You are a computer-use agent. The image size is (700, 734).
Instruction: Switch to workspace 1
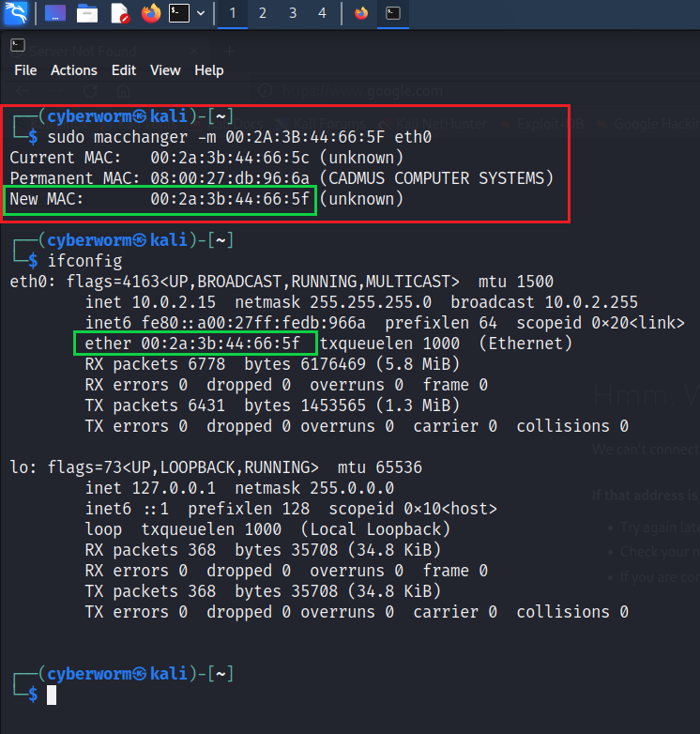coord(232,13)
